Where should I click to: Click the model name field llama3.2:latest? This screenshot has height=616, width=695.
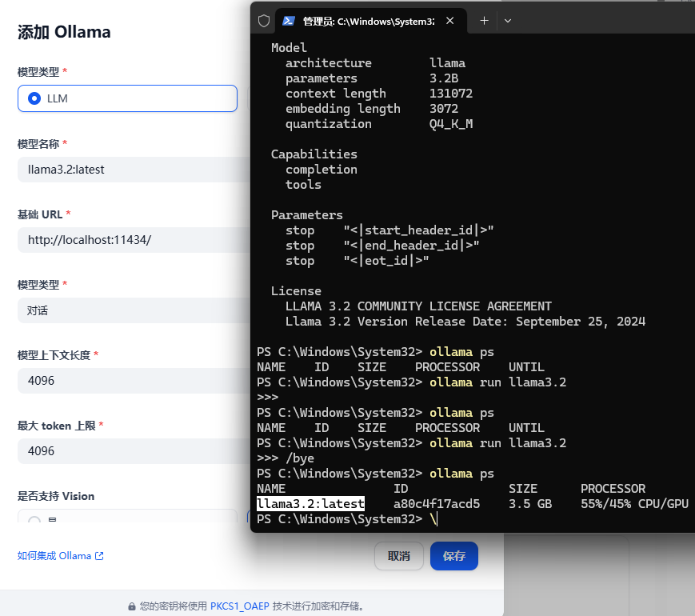pyautogui.click(x=134, y=170)
